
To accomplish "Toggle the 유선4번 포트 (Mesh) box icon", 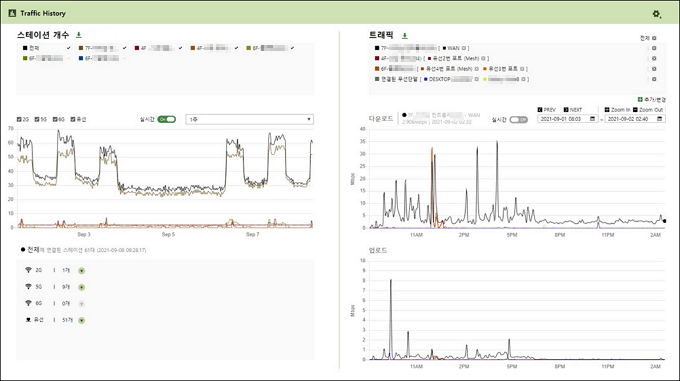I will coord(477,69).
